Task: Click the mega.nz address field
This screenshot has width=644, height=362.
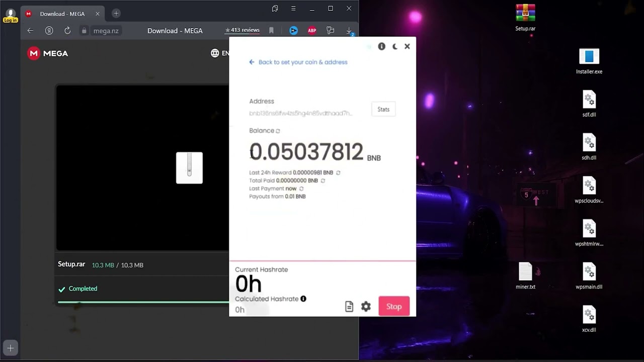Action: click(106, 31)
